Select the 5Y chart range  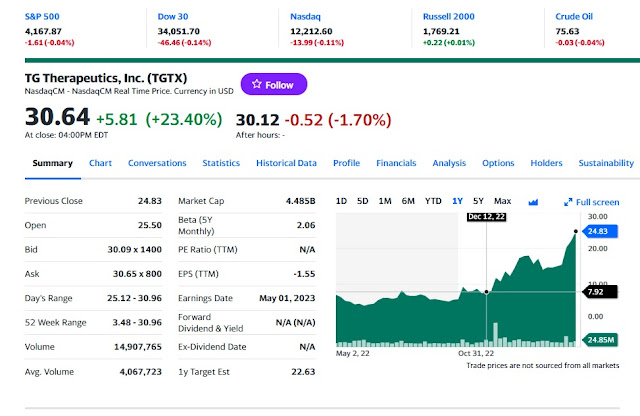(478, 201)
